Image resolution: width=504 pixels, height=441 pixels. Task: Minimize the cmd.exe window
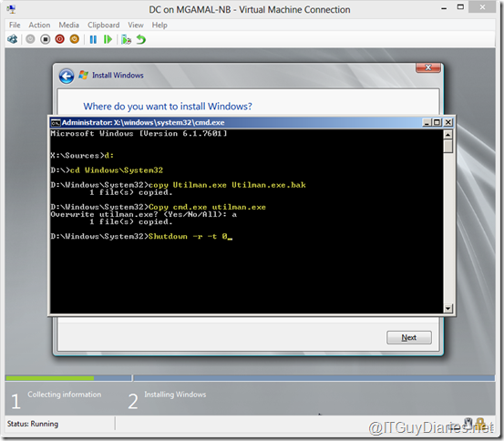427,122
